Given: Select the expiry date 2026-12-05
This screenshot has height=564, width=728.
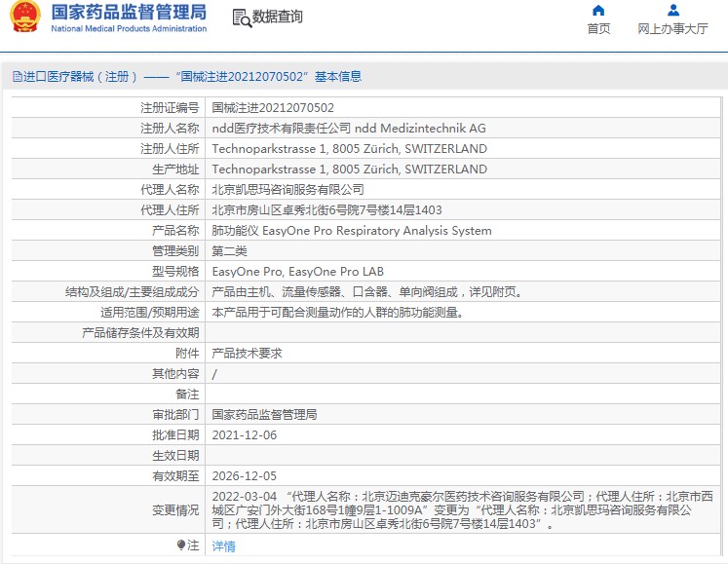Looking at the screenshot, I should (x=245, y=475).
